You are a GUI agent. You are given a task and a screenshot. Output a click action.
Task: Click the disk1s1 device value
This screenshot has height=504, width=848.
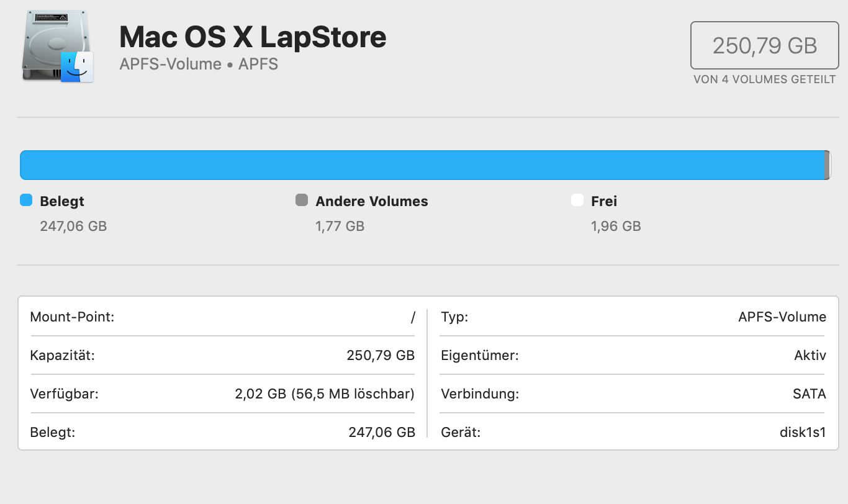803,432
